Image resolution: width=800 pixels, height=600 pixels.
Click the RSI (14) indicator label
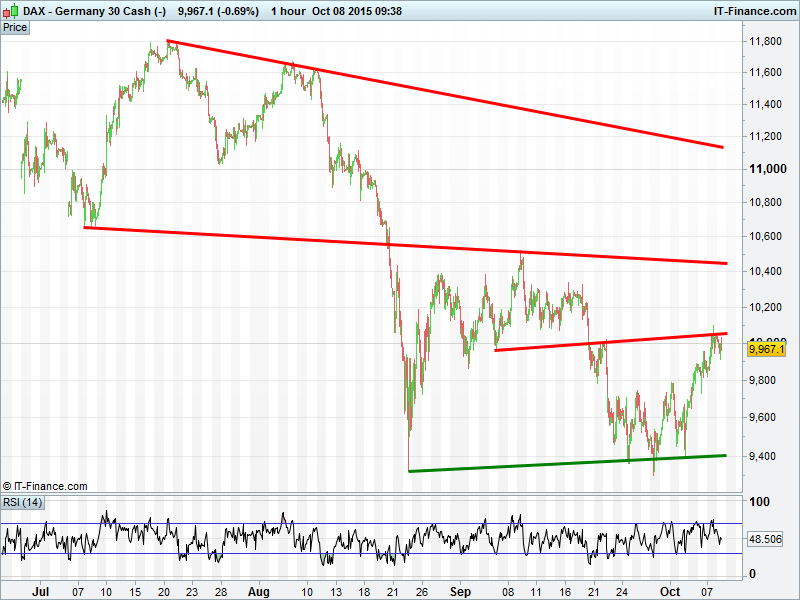pos(22,503)
